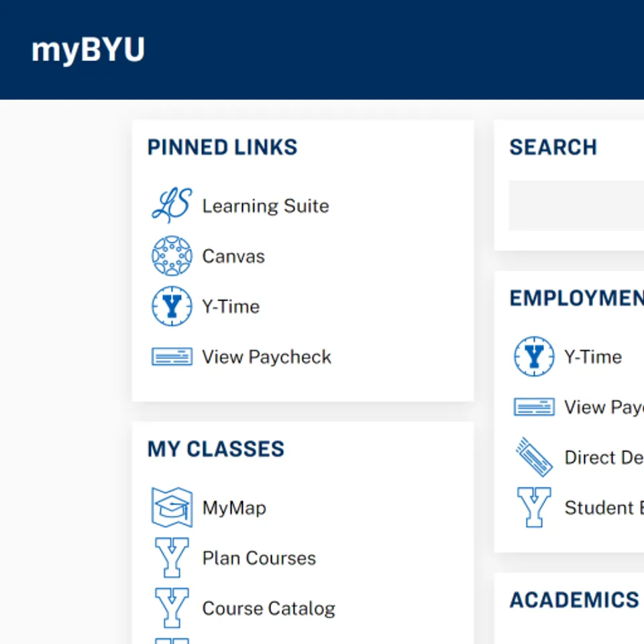Click the Student Employment Y icon
Image resolution: width=644 pixels, height=644 pixels.
(x=534, y=507)
